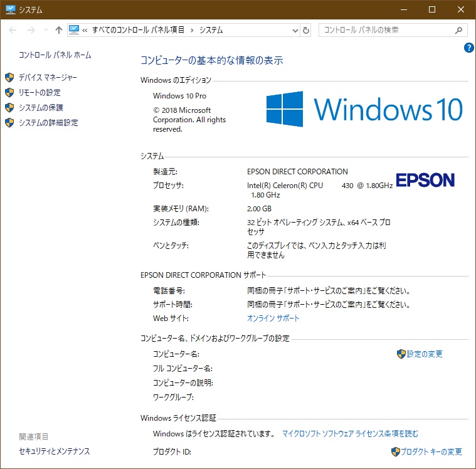Select システム breadcrumb in address bar
The width and height of the screenshot is (476, 469).
pos(211,29)
